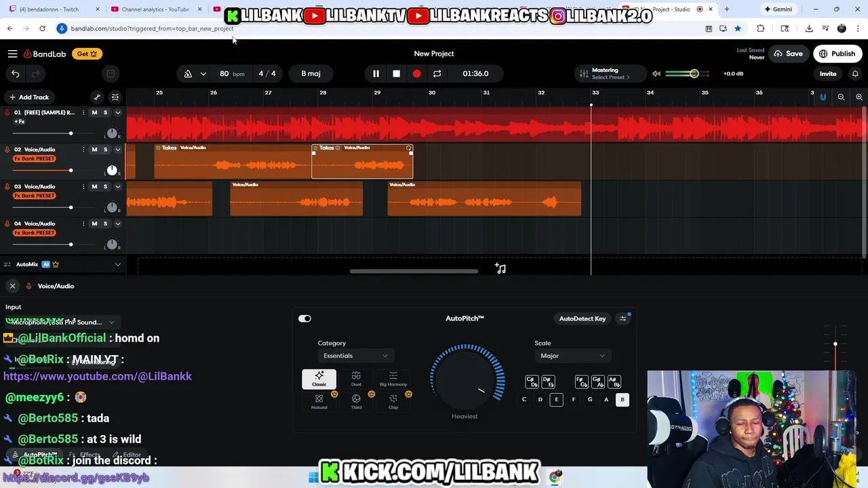Solo track 03 Voice/Audio
This screenshot has height=488, width=868.
pos(105,186)
